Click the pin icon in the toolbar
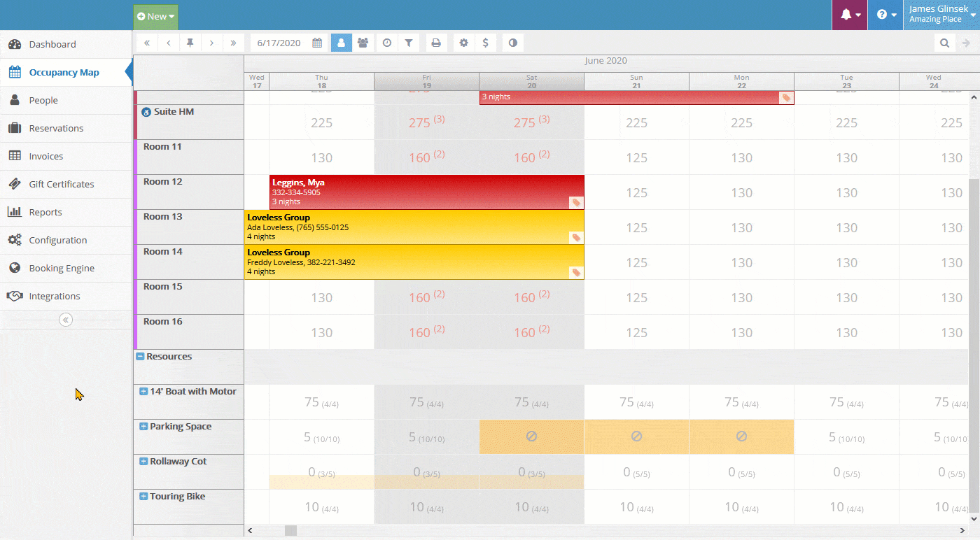 coord(190,43)
